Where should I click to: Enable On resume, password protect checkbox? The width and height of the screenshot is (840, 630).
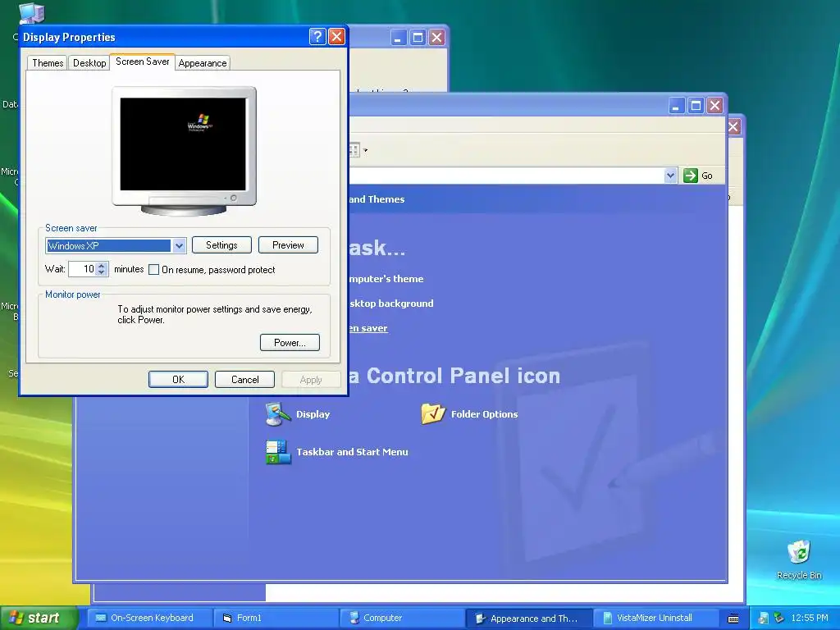pos(153,269)
